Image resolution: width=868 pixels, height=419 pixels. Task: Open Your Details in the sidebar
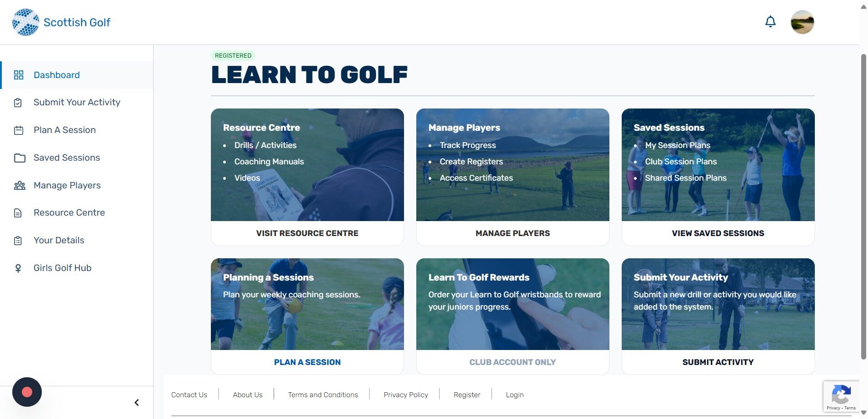59,240
